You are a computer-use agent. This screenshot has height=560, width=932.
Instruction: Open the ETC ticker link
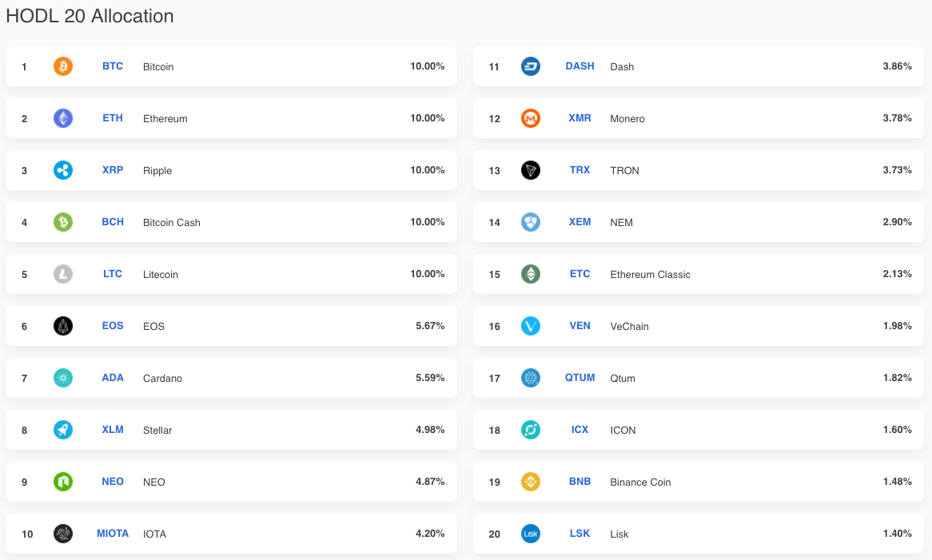580,274
